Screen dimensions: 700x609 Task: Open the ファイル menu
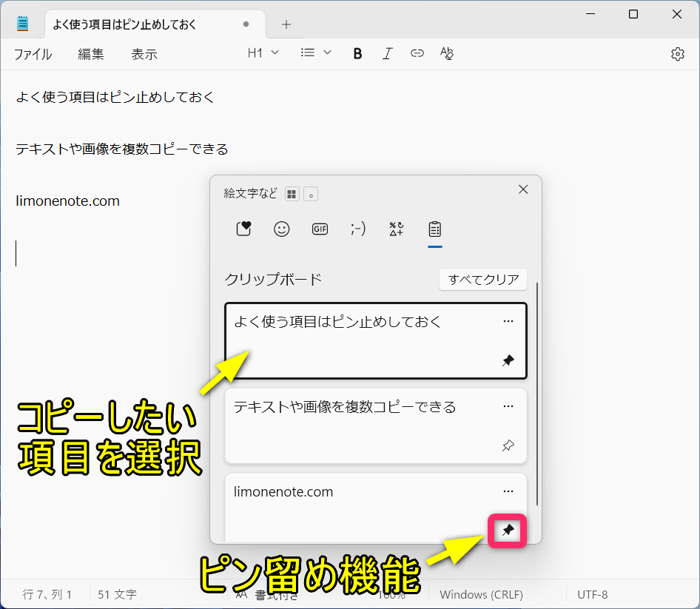(x=33, y=54)
